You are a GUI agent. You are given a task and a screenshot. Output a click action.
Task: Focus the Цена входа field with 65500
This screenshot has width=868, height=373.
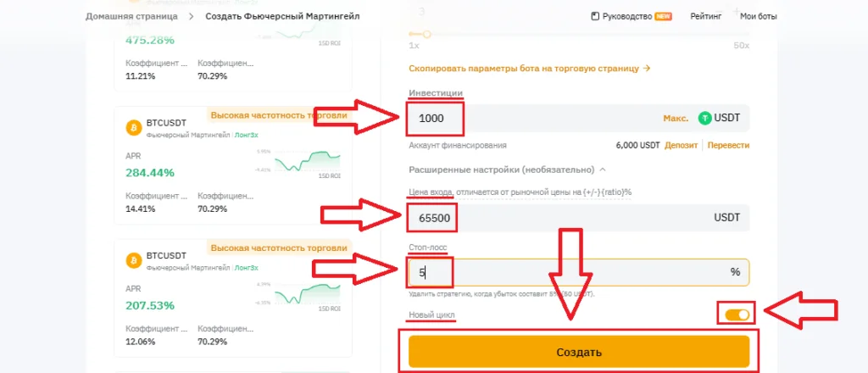(x=579, y=218)
